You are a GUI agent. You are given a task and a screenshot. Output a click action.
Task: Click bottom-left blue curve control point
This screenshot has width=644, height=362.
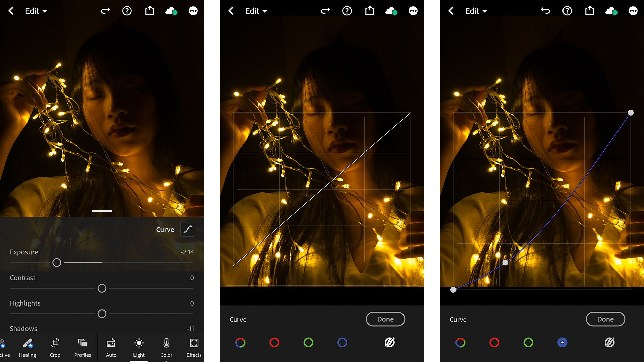pyautogui.click(x=453, y=290)
